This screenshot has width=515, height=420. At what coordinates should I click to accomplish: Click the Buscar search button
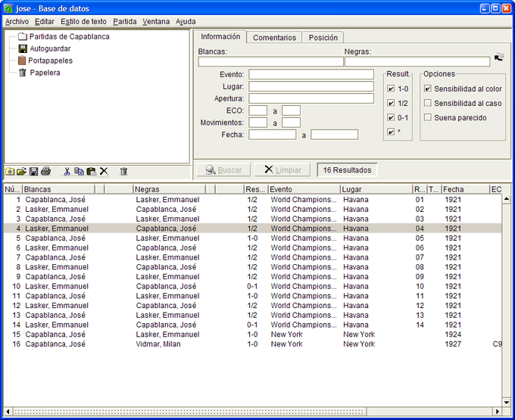pyautogui.click(x=223, y=170)
